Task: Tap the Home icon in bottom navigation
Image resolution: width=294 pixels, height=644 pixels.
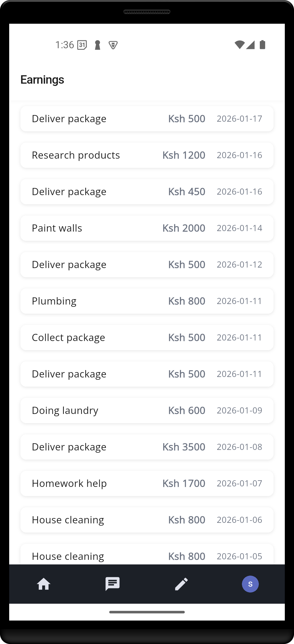Action: pyautogui.click(x=44, y=584)
